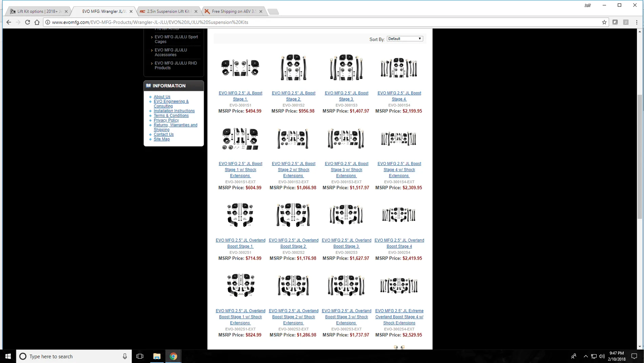The image size is (644, 363).
Task: Open a new browser tab
Action: click(x=273, y=12)
